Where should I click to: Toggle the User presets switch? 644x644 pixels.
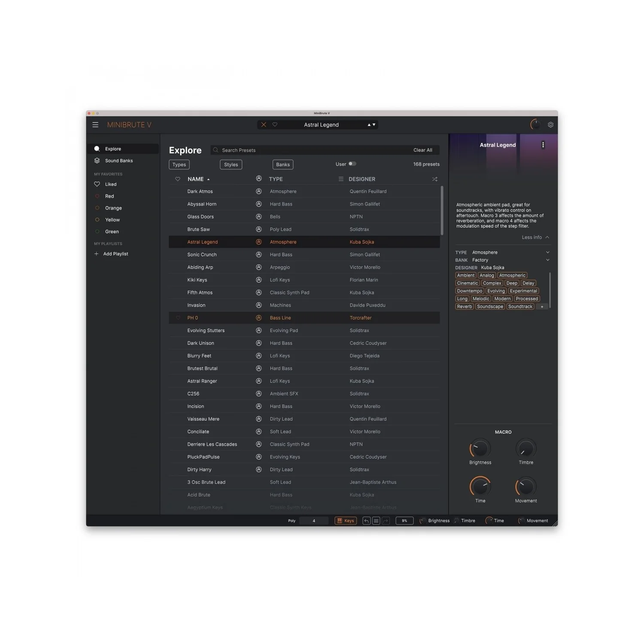point(352,164)
